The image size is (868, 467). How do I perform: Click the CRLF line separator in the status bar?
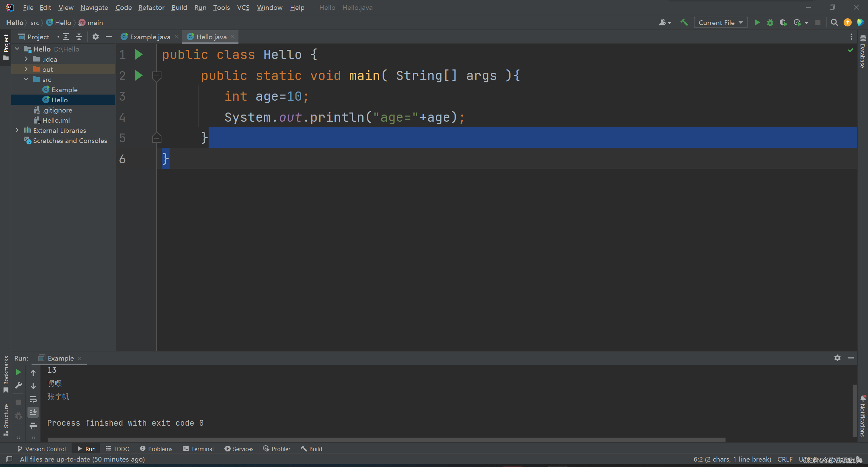[785, 459]
